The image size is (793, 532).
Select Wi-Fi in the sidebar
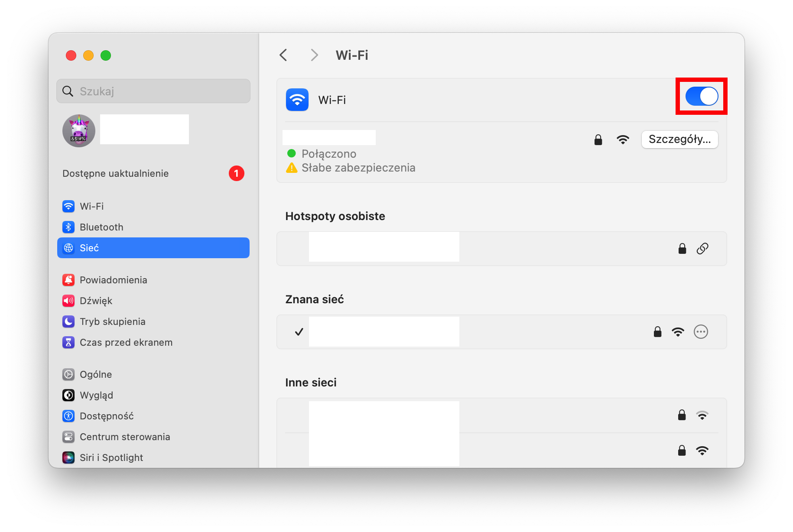pos(153,206)
